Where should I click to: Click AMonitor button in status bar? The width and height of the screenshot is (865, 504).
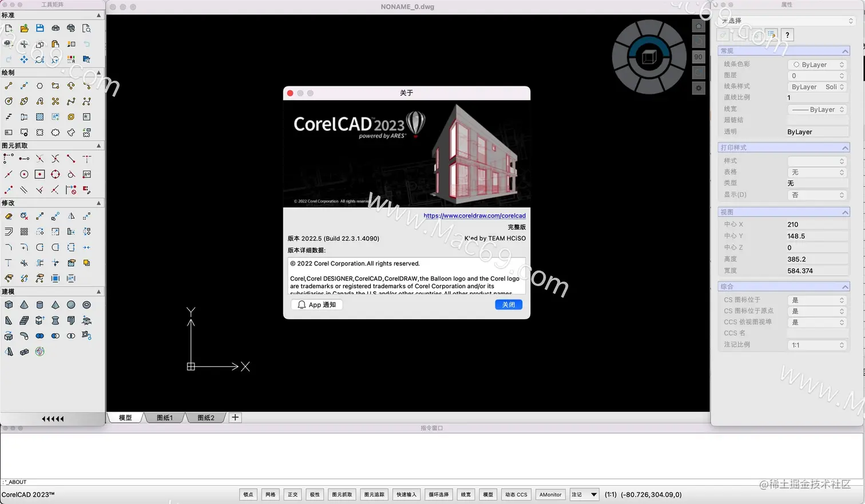click(550, 494)
